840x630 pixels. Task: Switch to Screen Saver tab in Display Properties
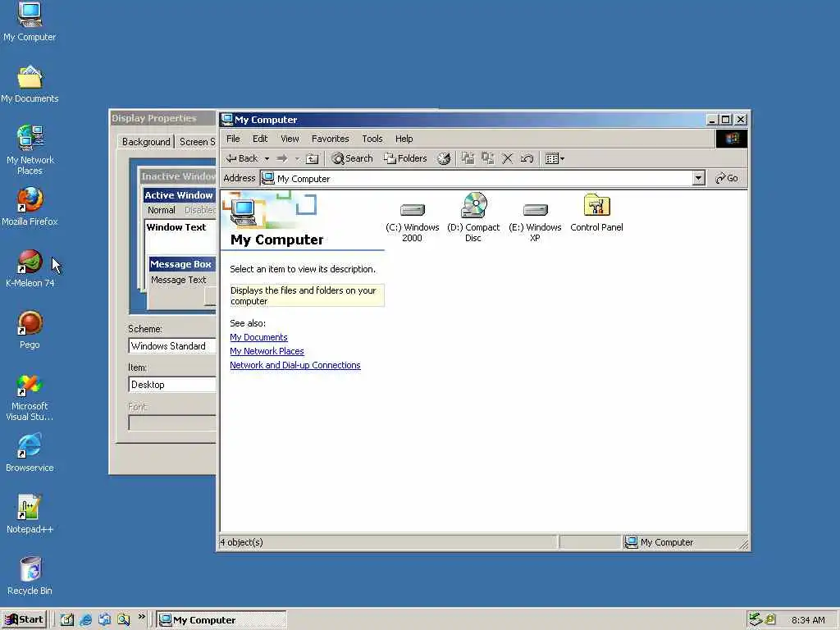197,142
